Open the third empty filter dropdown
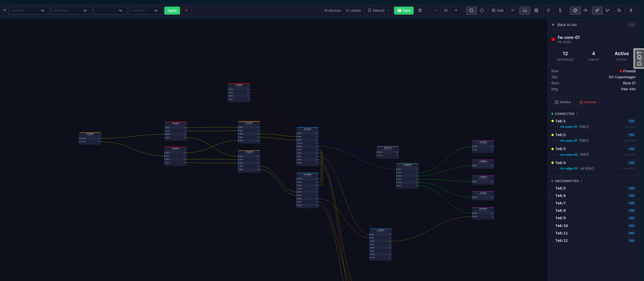 pos(110,11)
